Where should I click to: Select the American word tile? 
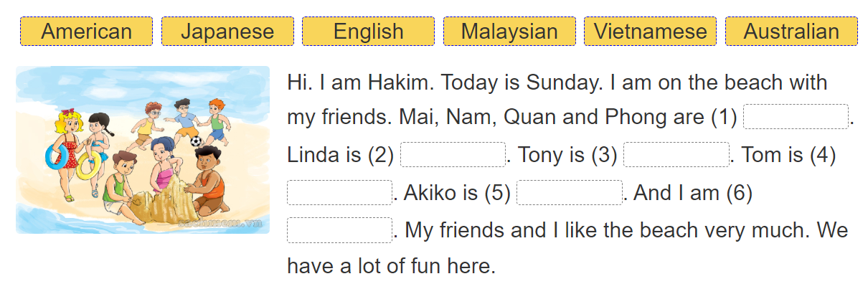(x=86, y=32)
